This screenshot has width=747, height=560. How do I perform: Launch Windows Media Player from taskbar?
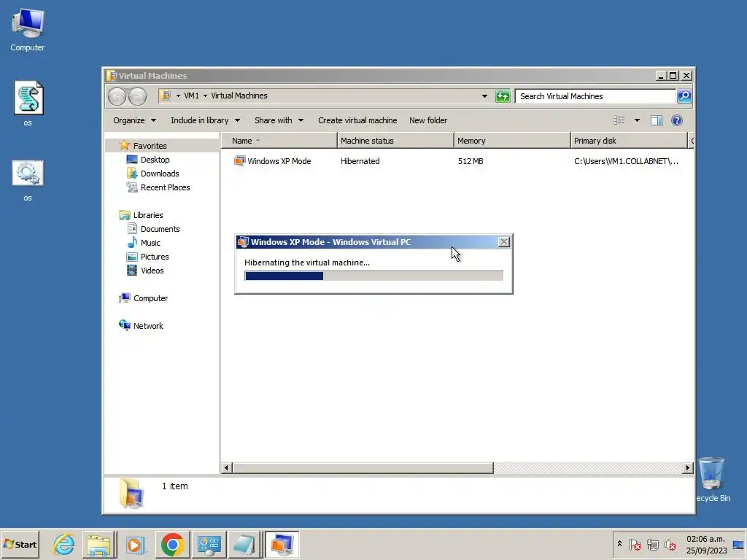135,544
